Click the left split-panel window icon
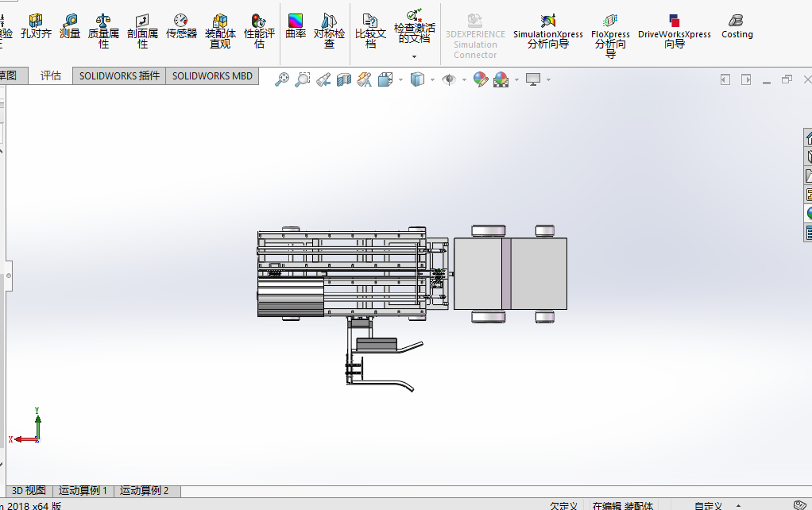Image resolution: width=812 pixels, height=510 pixels. 725,79
